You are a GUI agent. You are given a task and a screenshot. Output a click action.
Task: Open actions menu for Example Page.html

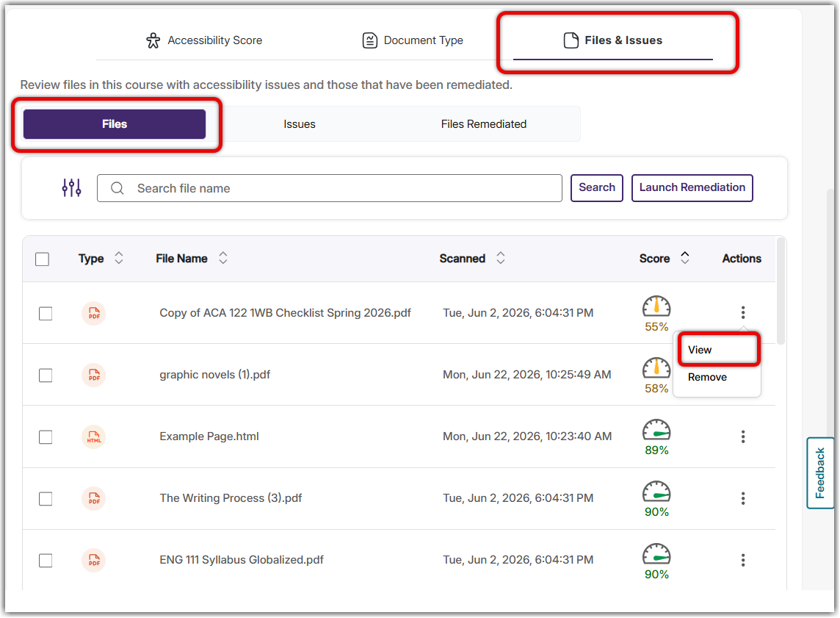[x=743, y=436]
